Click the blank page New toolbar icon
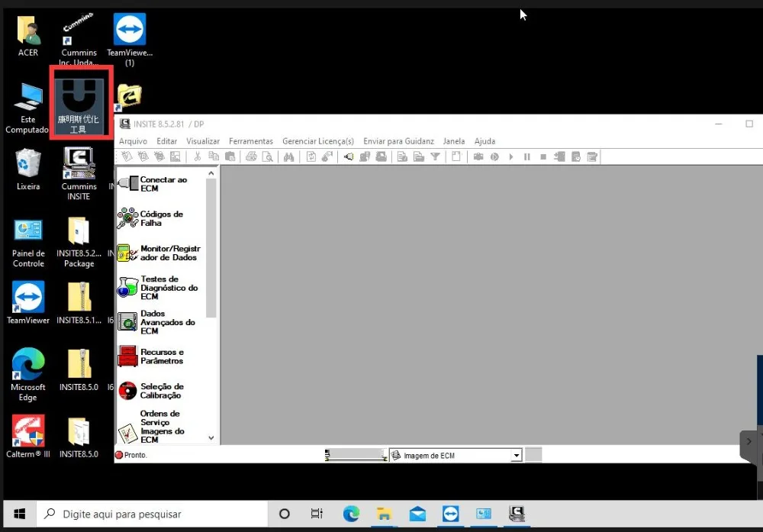Viewport: 763px width, 532px height. (456, 156)
